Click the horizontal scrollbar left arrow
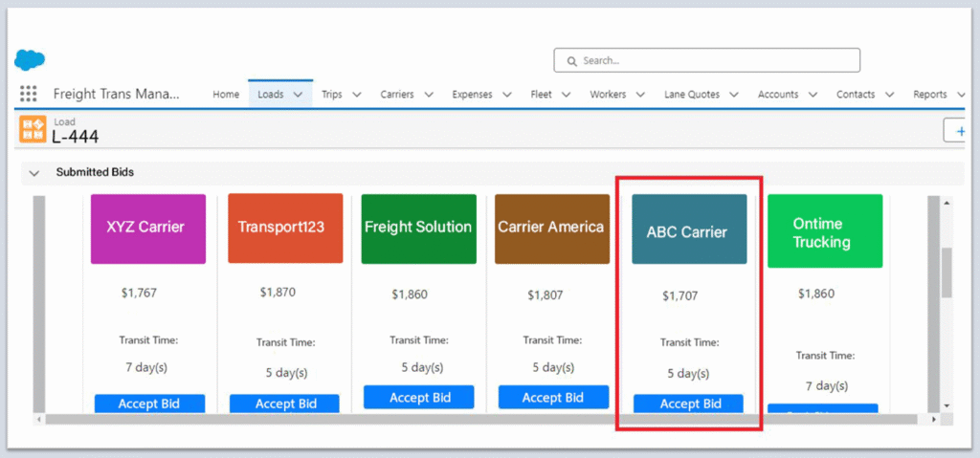This screenshot has width=980, height=458. click(x=39, y=420)
